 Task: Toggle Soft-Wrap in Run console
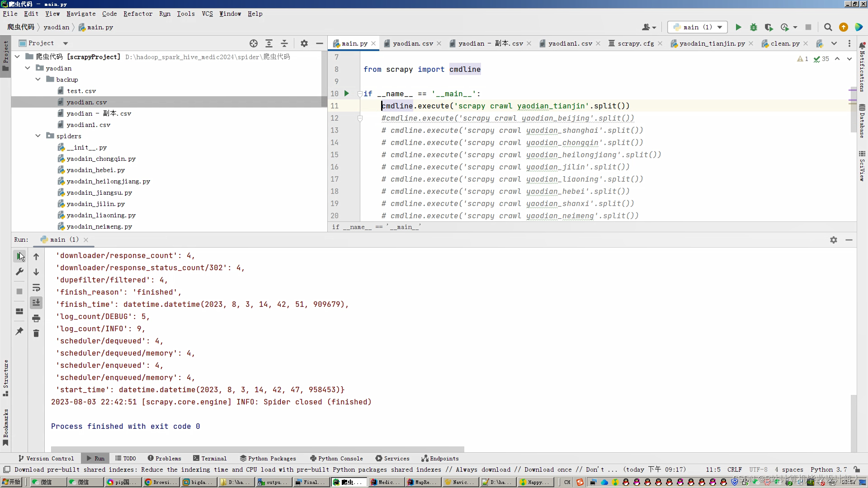tap(36, 288)
